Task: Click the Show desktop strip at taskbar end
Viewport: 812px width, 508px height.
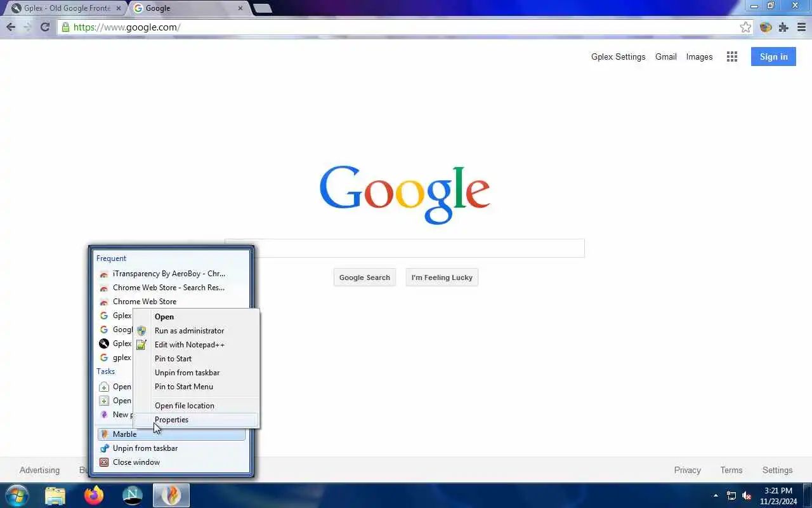Action: click(808, 496)
